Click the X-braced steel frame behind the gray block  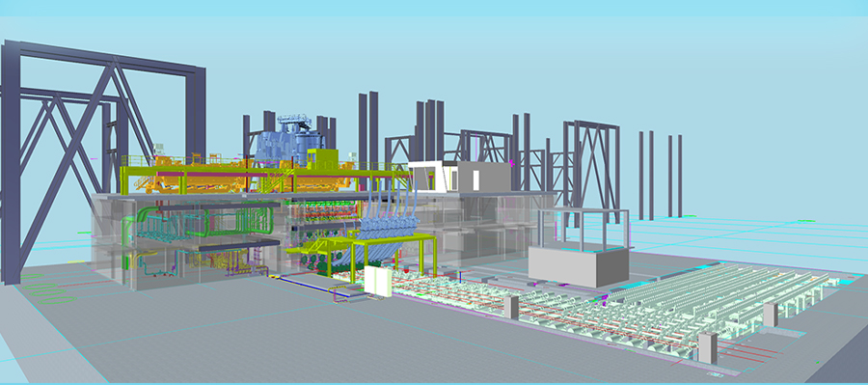[591, 172]
